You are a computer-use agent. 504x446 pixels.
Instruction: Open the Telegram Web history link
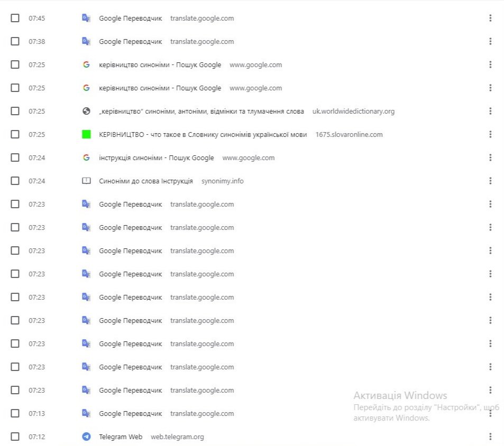[121, 436]
